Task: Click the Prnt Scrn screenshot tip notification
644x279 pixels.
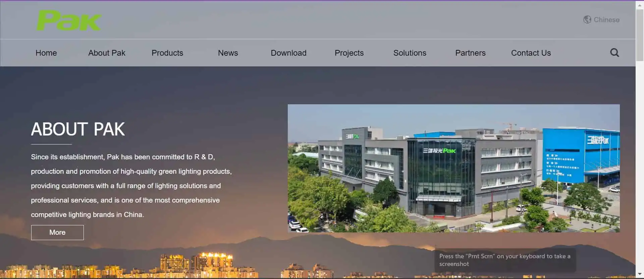Action: [505, 260]
